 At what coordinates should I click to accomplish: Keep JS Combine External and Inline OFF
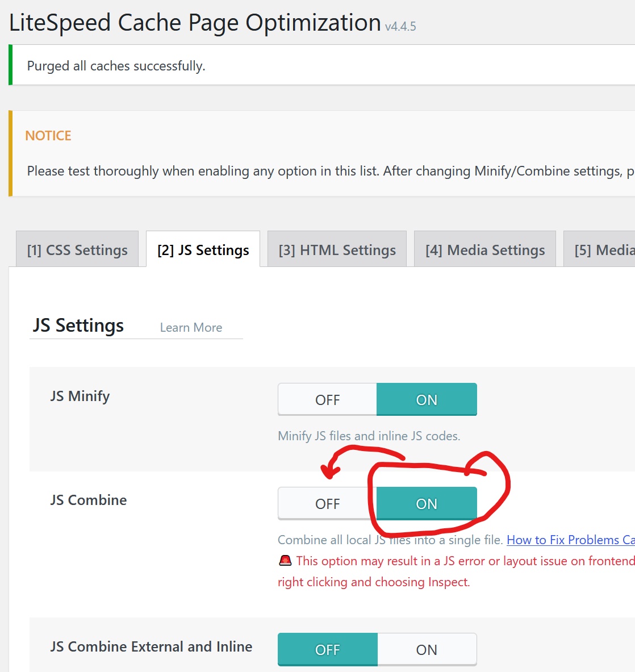327,649
